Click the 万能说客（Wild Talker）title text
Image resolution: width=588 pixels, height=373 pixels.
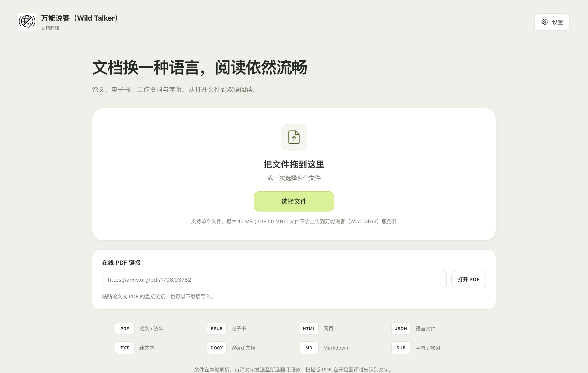pos(80,18)
